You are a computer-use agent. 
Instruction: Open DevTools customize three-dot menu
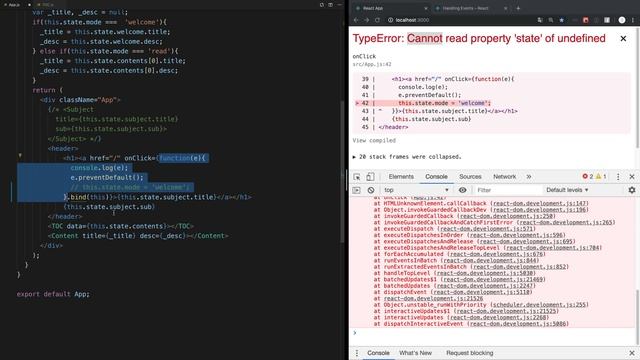[x=618, y=177]
